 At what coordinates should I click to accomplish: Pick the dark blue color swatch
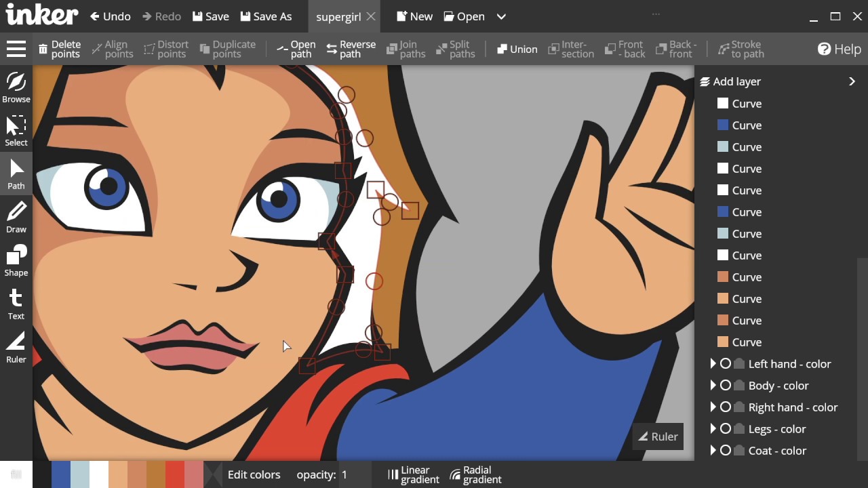[x=61, y=474]
